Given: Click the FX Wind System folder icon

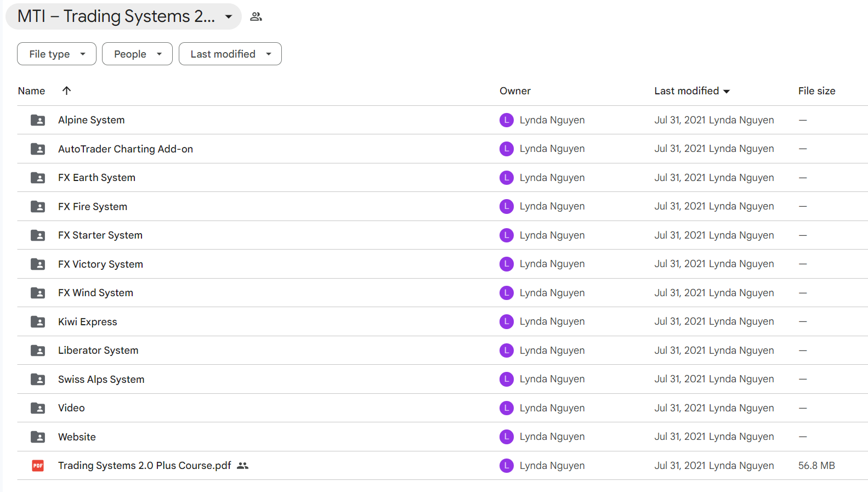Looking at the screenshot, I should click(38, 293).
